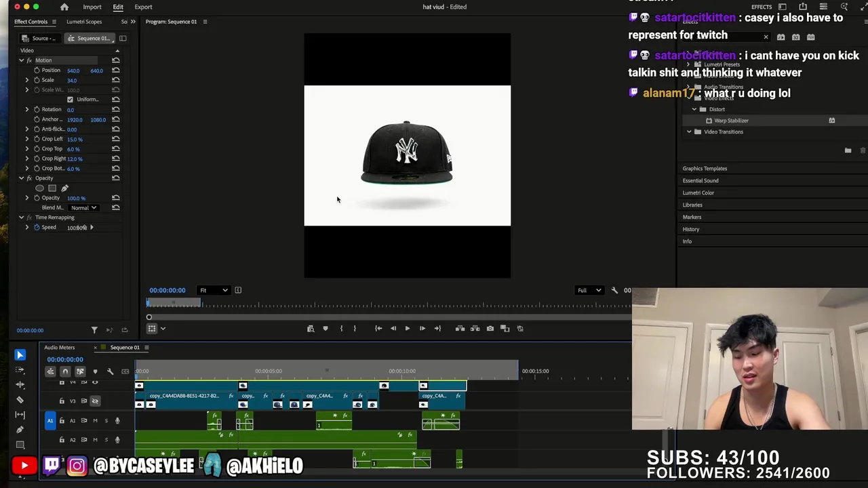Select the Pen tool in timeline toolbar
Image resolution: width=868 pixels, height=488 pixels.
(20, 430)
